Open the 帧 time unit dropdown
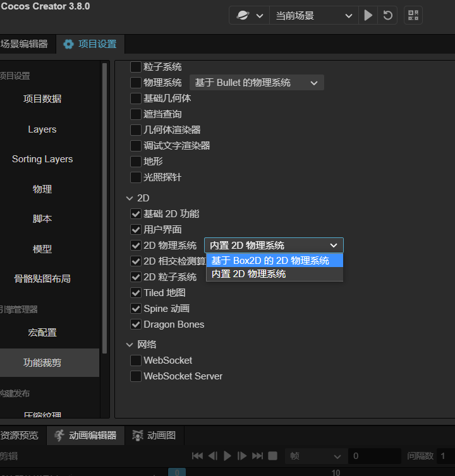This screenshot has width=455, height=476. [x=316, y=456]
